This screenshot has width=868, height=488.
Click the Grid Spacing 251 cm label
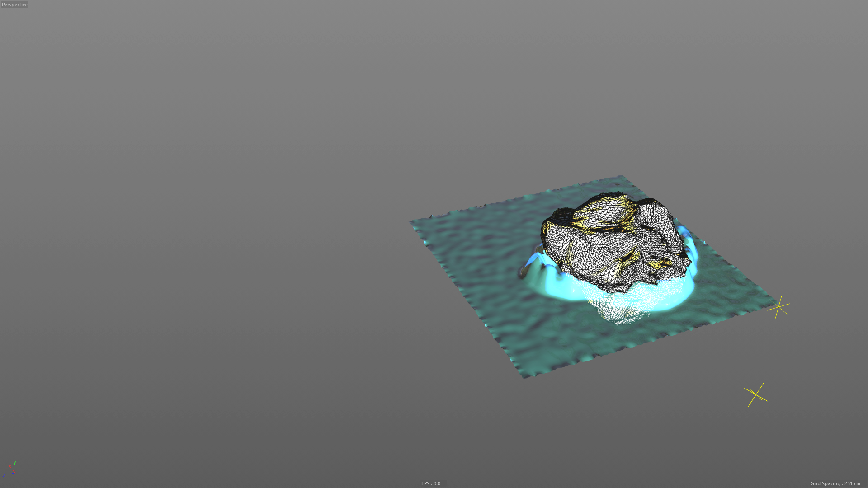click(x=835, y=483)
